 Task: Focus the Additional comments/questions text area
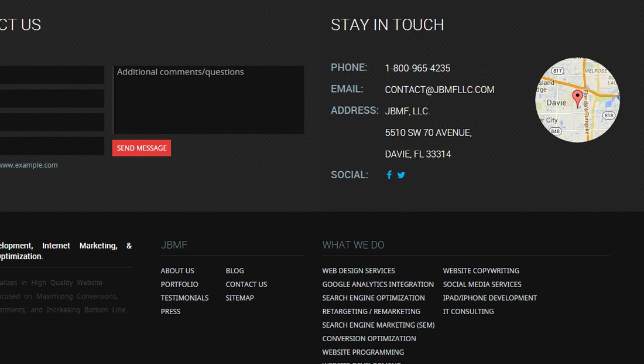click(x=209, y=100)
